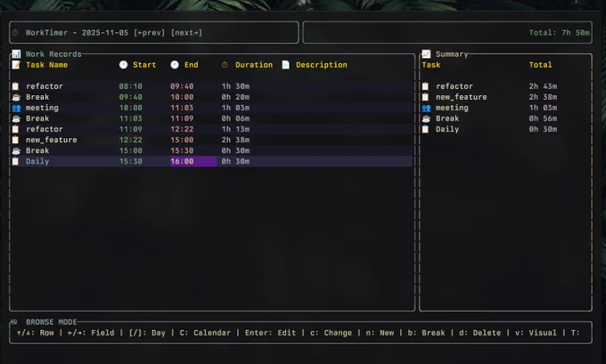Click clipboard icon of Daily in Summary panel
The width and height of the screenshot is (606, 364).
[425, 129]
